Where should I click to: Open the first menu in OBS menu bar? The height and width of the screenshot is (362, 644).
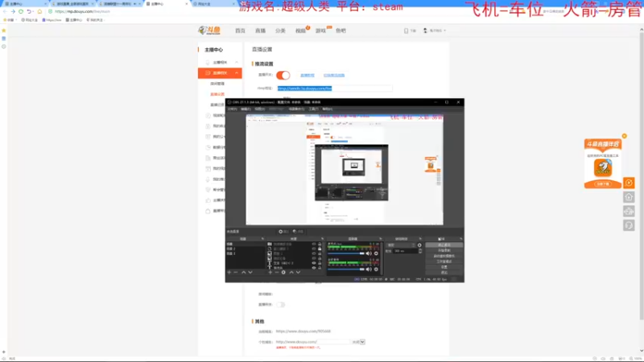(x=233, y=109)
